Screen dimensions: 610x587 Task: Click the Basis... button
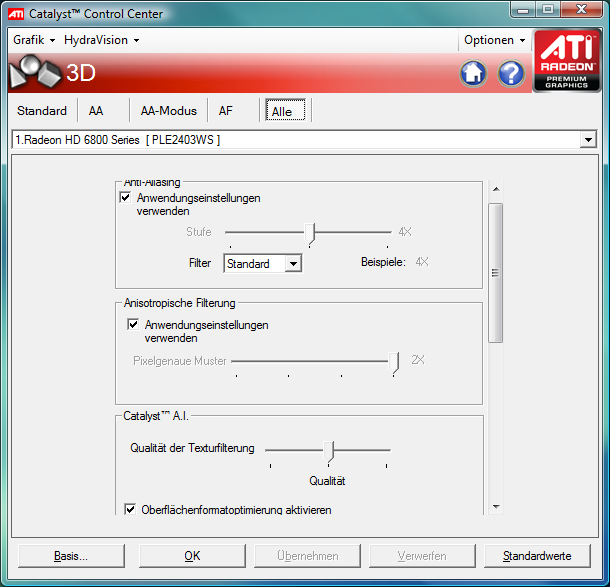click(71, 556)
